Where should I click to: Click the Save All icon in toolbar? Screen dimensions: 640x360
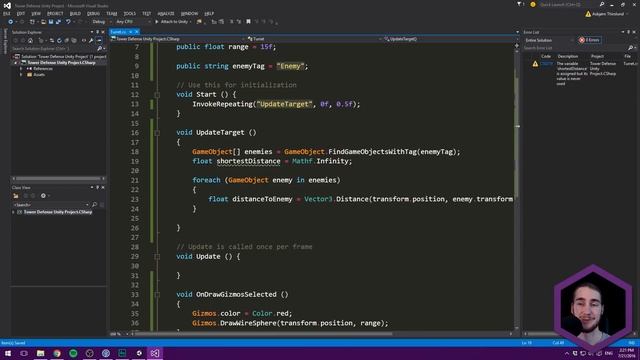[x=58, y=22]
